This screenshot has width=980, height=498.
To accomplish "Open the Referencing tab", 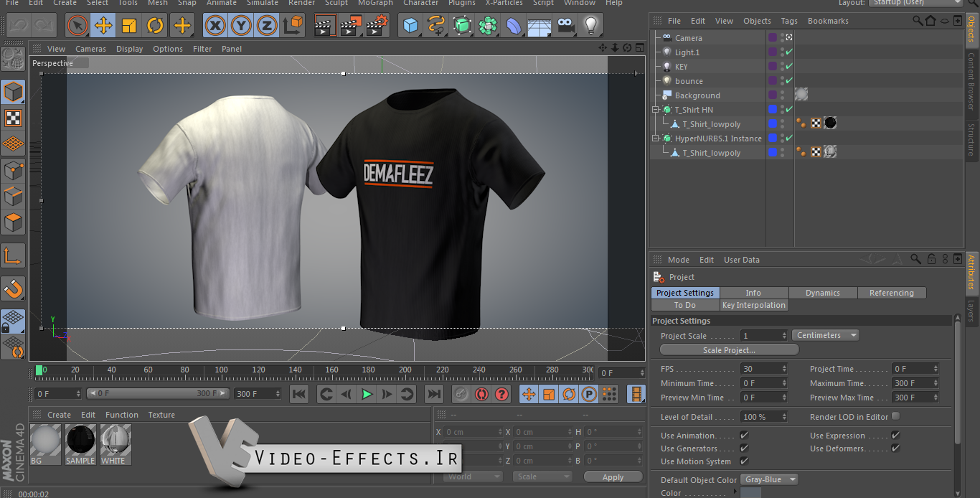I will tap(892, 293).
